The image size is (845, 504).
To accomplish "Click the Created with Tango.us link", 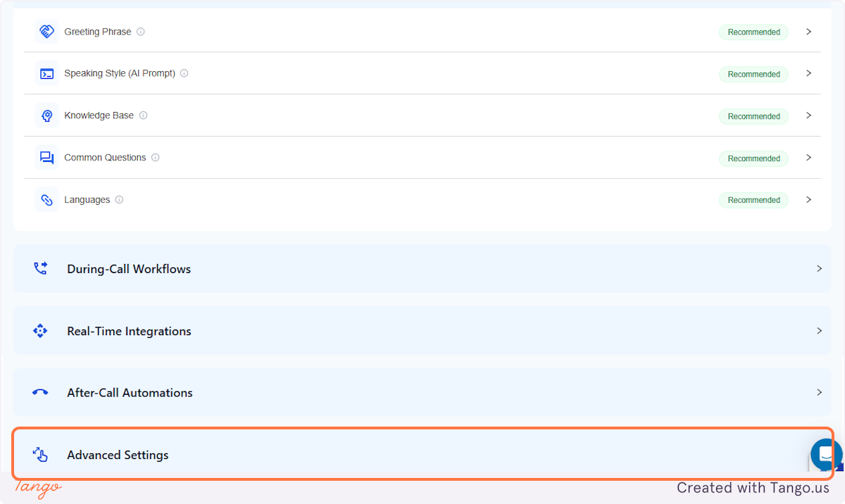I will (753, 487).
